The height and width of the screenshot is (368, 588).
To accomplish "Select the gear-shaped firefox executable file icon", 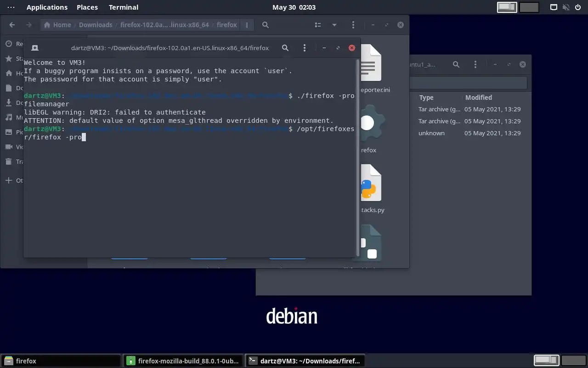I will pos(372,123).
